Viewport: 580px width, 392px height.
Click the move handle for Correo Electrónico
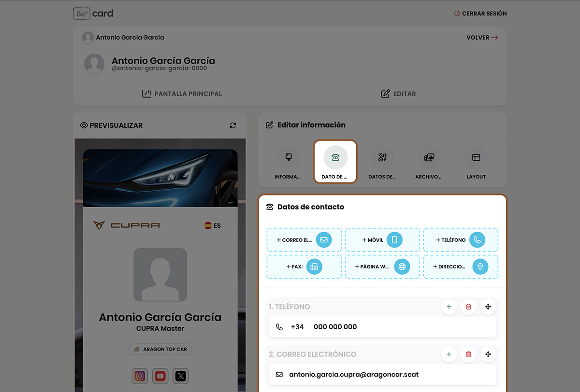click(x=488, y=354)
